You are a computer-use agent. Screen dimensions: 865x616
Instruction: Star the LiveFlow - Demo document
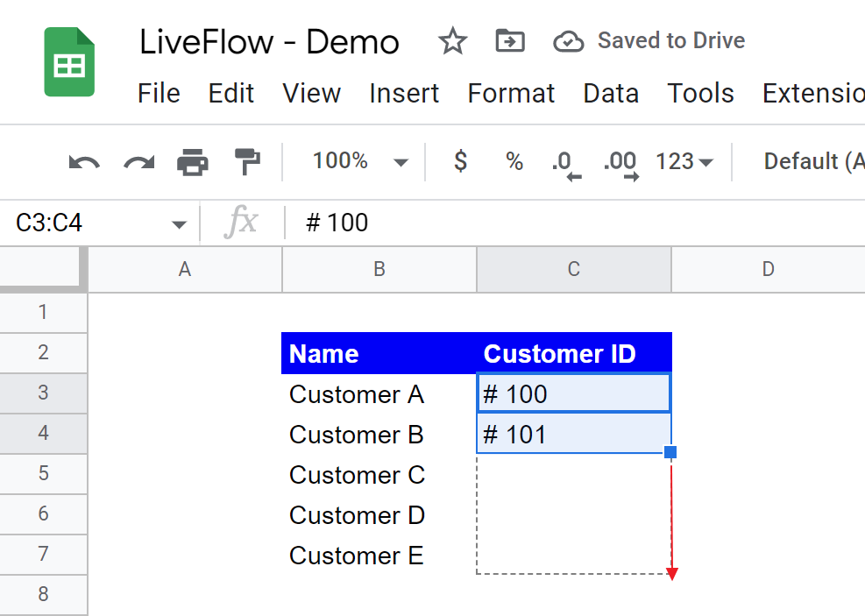tap(452, 41)
